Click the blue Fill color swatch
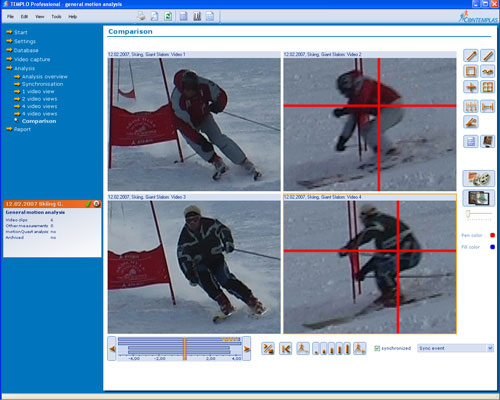 coord(492,247)
